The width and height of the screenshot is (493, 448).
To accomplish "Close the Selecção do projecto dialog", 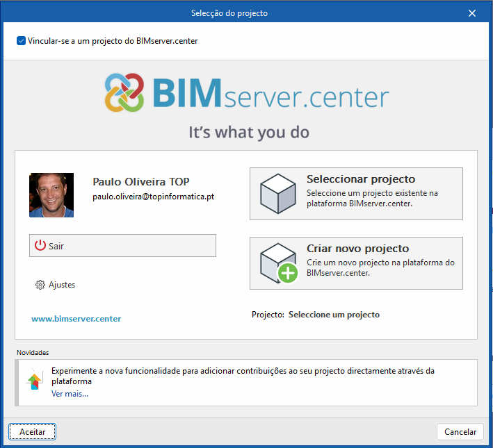I will tap(472, 13).
